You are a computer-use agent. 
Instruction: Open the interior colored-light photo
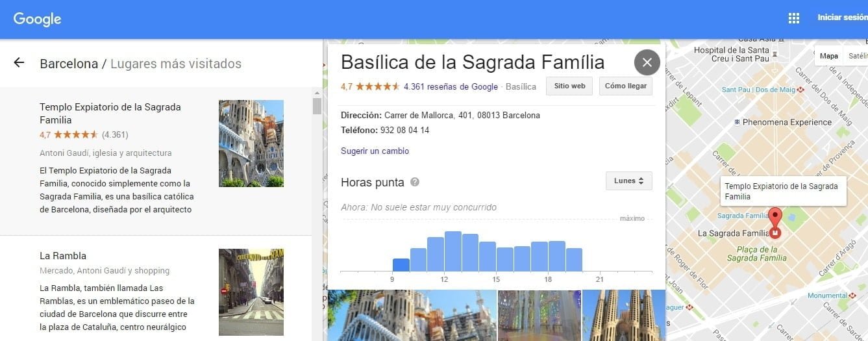(x=539, y=315)
